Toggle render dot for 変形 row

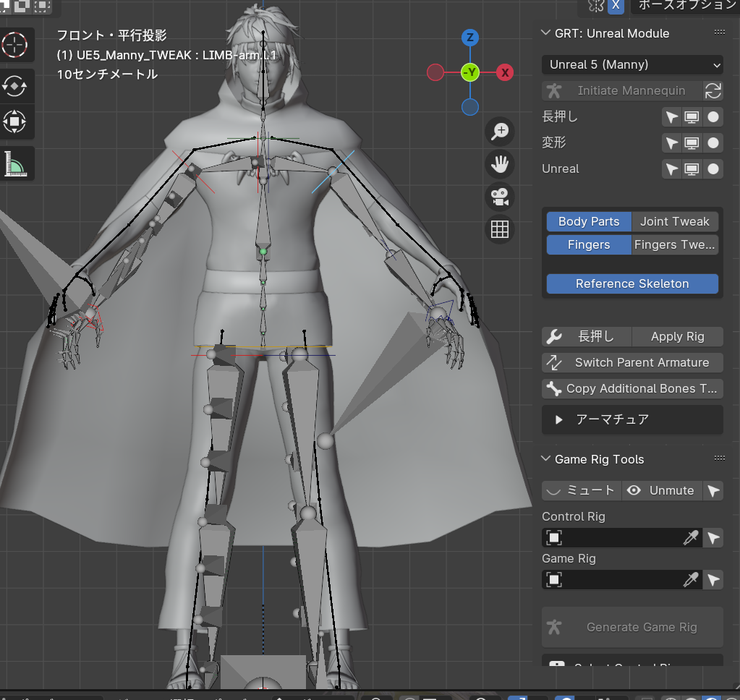pyautogui.click(x=713, y=143)
